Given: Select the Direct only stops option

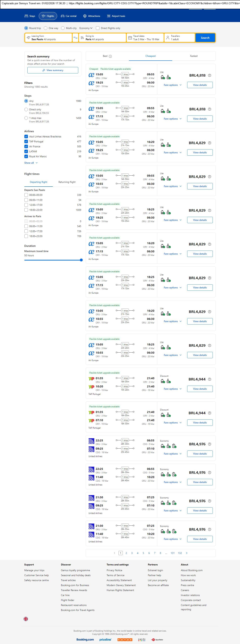Looking at the screenshot, I should 26,109.
